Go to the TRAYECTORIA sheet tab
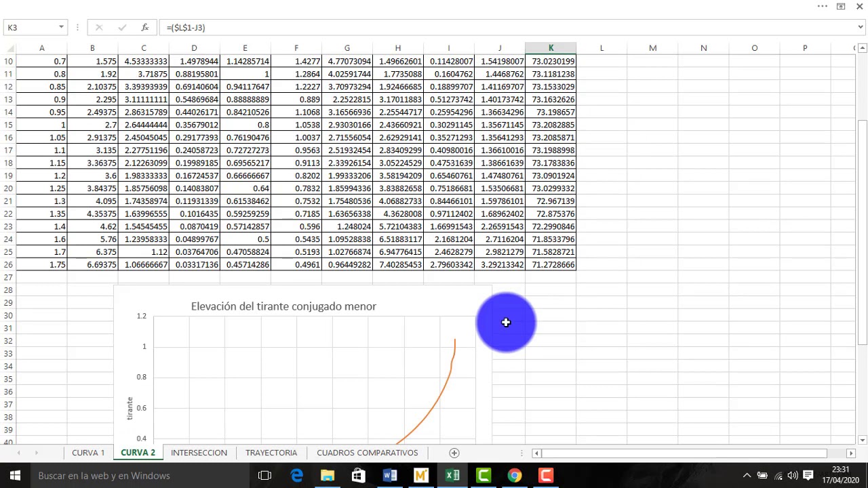 point(271,453)
